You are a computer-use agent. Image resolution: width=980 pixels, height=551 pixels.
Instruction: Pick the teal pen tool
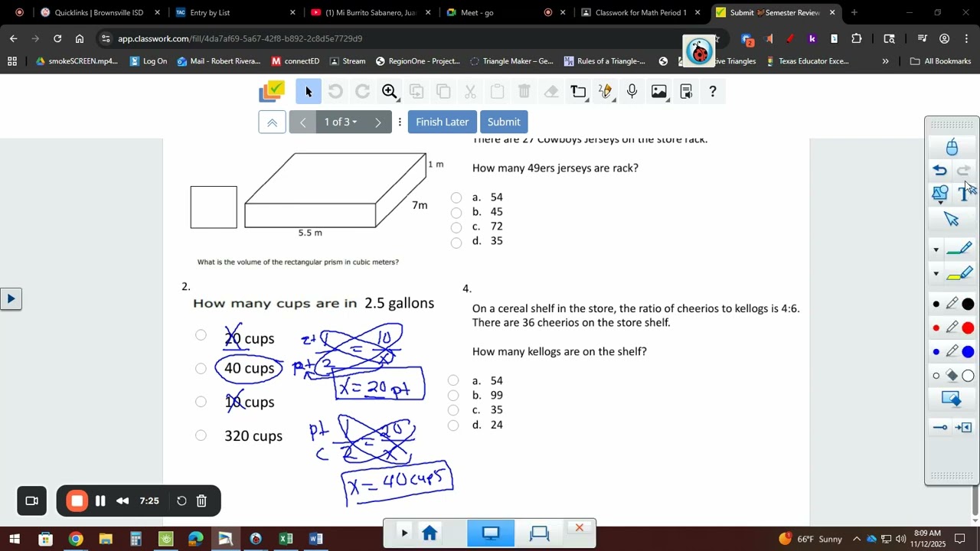[959, 248]
